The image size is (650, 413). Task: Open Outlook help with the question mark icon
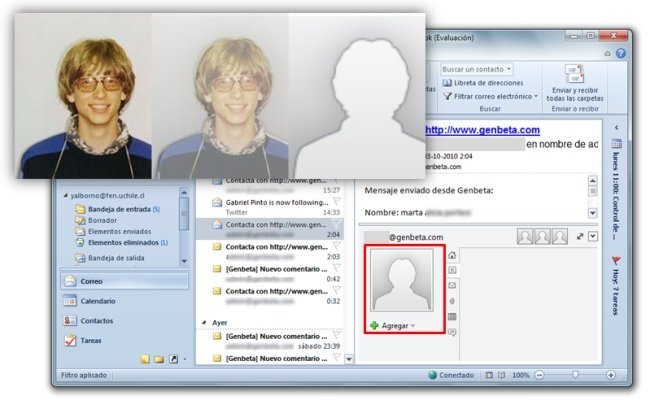click(620, 53)
